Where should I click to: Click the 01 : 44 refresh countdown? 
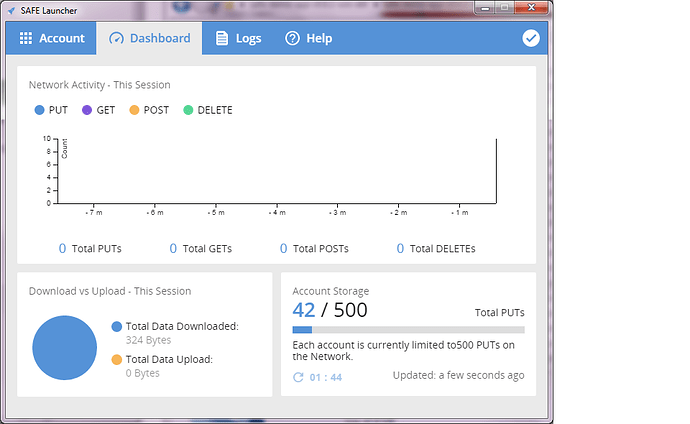click(326, 377)
